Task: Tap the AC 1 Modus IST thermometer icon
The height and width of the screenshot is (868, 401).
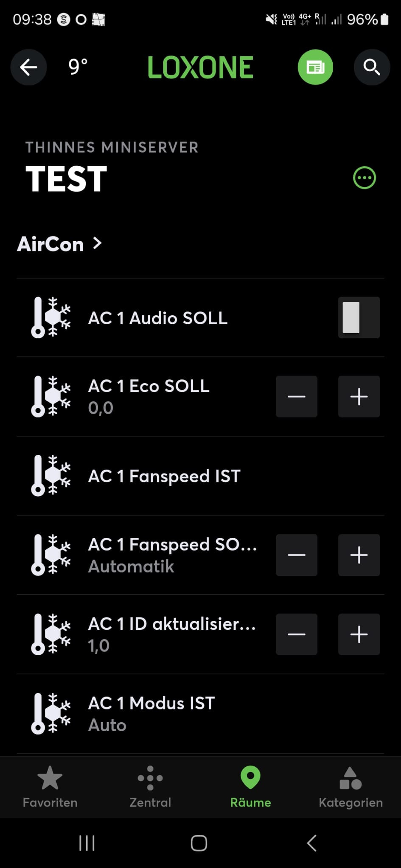Action: 50,713
